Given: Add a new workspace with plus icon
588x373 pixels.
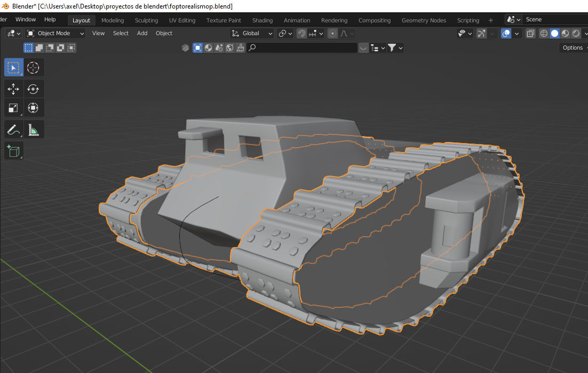Looking at the screenshot, I should tap(490, 20).
